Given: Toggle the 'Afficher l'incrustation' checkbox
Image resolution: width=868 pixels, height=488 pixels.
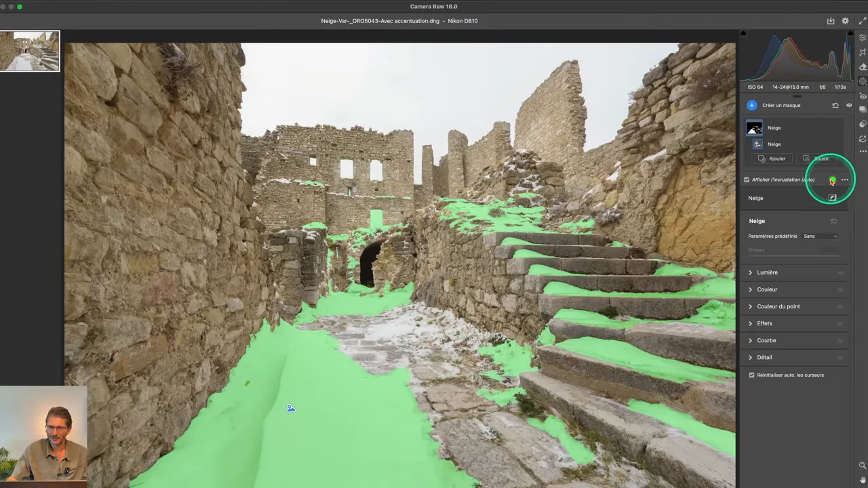Looking at the screenshot, I should [x=747, y=180].
